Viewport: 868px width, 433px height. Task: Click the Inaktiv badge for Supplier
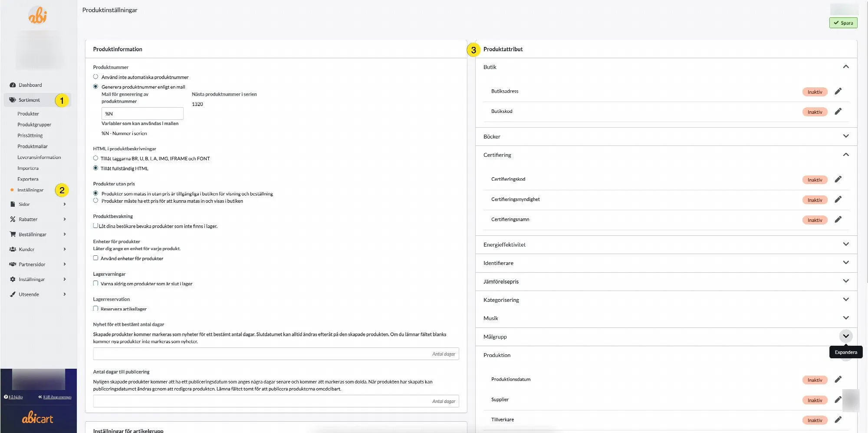coord(815,400)
